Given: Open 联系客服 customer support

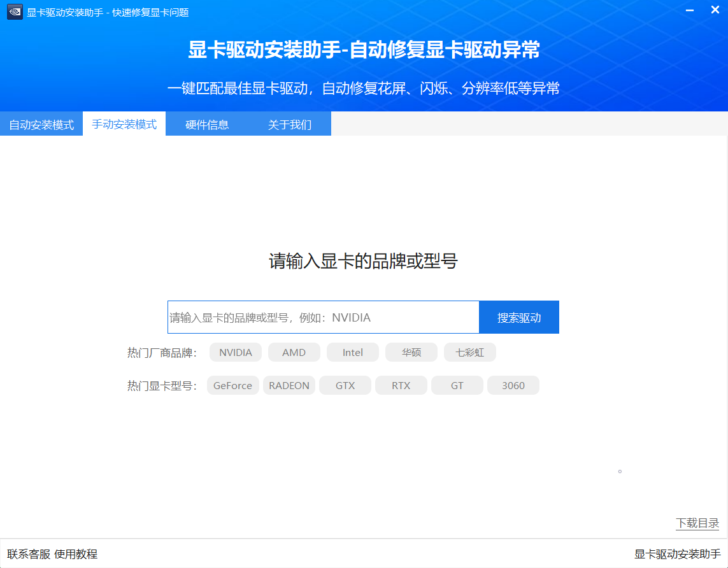Looking at the screenshot, I should 26,554.
